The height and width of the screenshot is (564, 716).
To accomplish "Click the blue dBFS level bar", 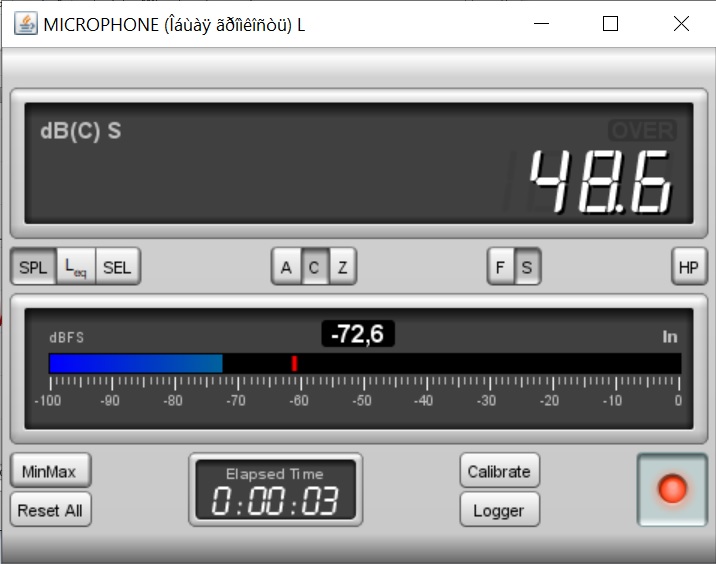I will (x=135, y=363).
